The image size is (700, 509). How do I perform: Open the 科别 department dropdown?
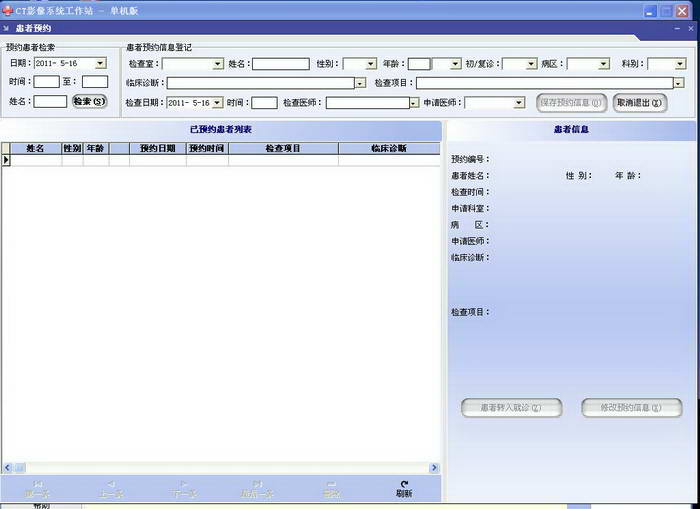(680, 64)
